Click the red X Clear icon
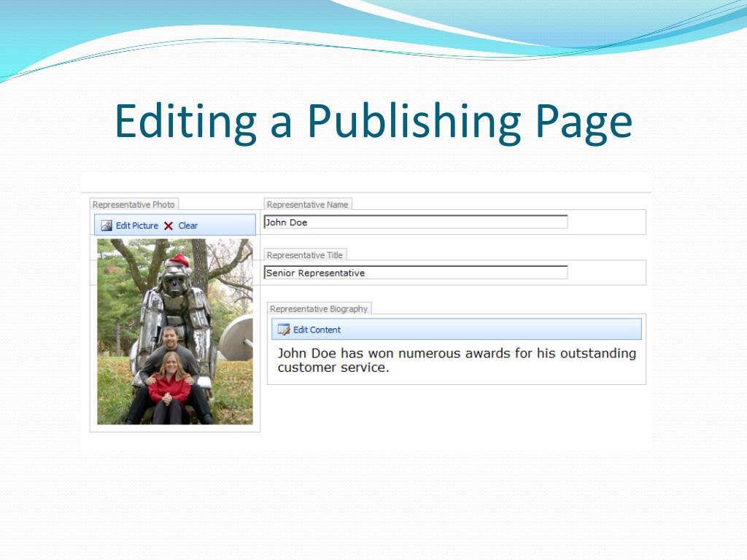Viewport: 747px width, 560px height. point(169,226)
